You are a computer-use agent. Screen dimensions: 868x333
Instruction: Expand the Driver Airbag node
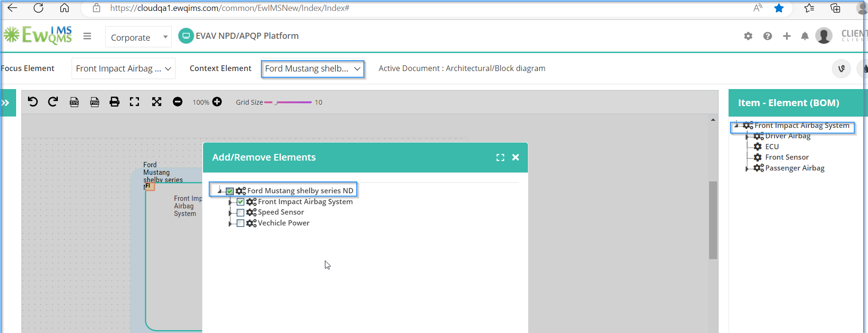point(747,136)
